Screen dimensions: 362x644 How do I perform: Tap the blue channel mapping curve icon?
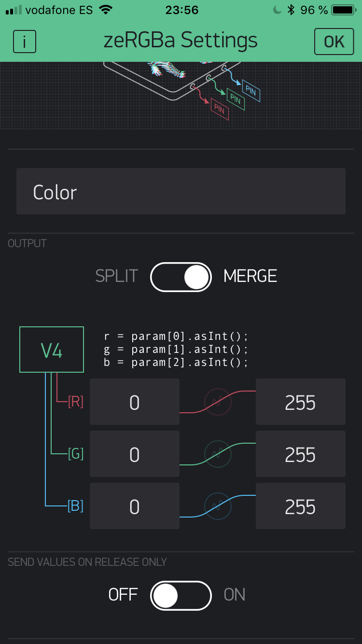tap(218, 506)
